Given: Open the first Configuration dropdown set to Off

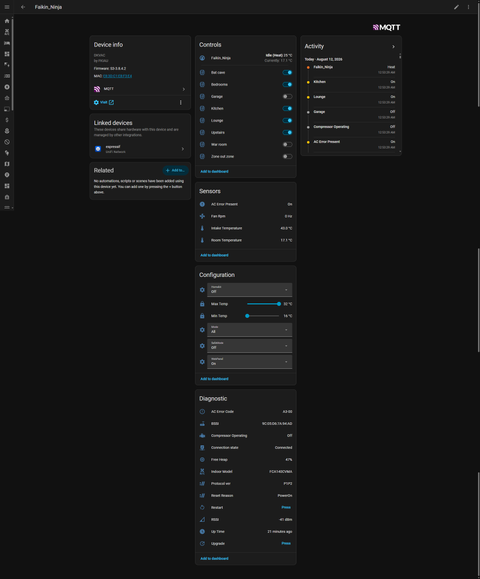Looking at the screenshot, I should coord(250,290).
